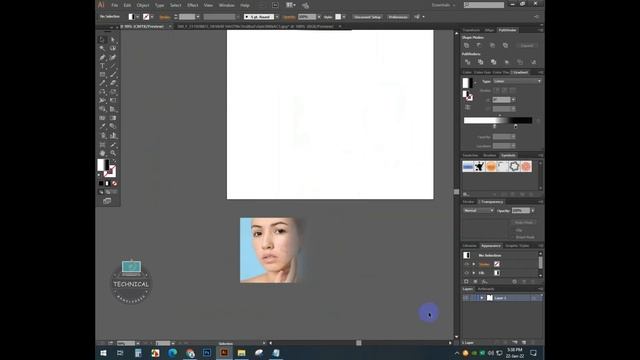This screenshot has height=360, width=640.
Task: Click the Document Setup button
Action: pyautogui.click(x=367, y=17)
